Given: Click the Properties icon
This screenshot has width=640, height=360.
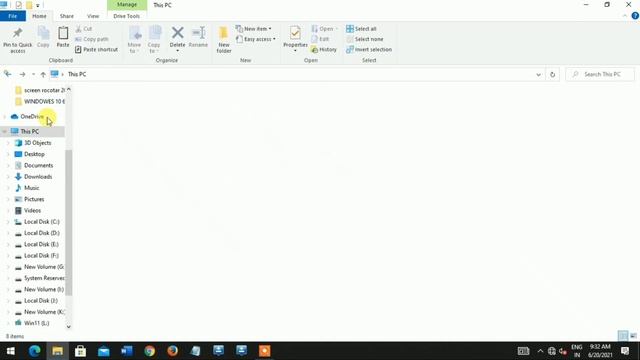Looking at the screenshot, I should [x=295, y=33].
